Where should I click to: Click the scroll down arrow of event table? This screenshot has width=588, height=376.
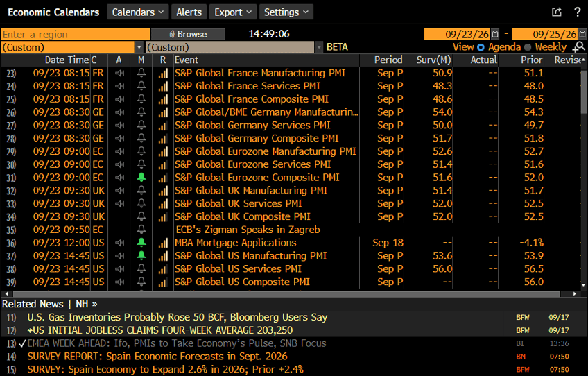coord(584,285)
